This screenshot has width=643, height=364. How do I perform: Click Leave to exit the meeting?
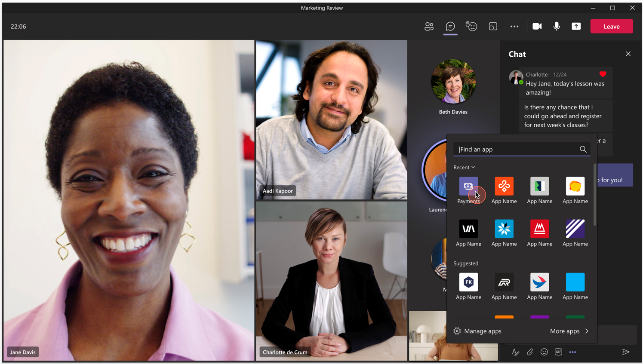click(611, 26)
